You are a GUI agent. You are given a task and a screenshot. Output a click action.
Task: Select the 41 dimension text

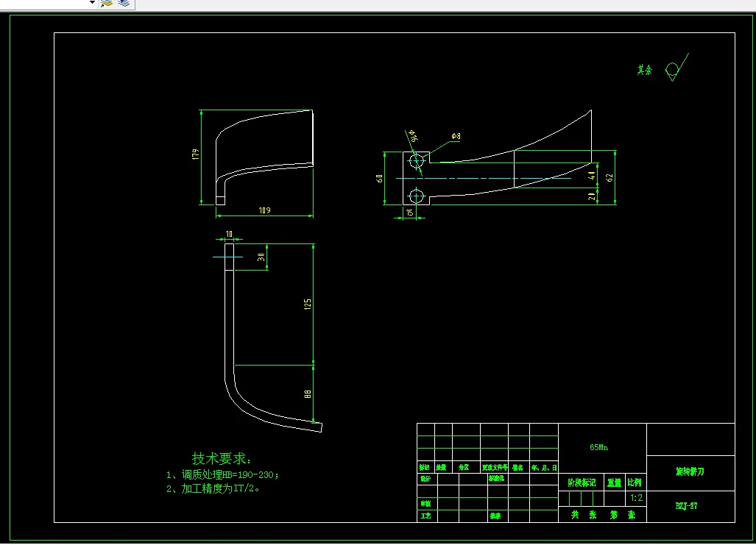pyautogui.click(x=592, y=175)
